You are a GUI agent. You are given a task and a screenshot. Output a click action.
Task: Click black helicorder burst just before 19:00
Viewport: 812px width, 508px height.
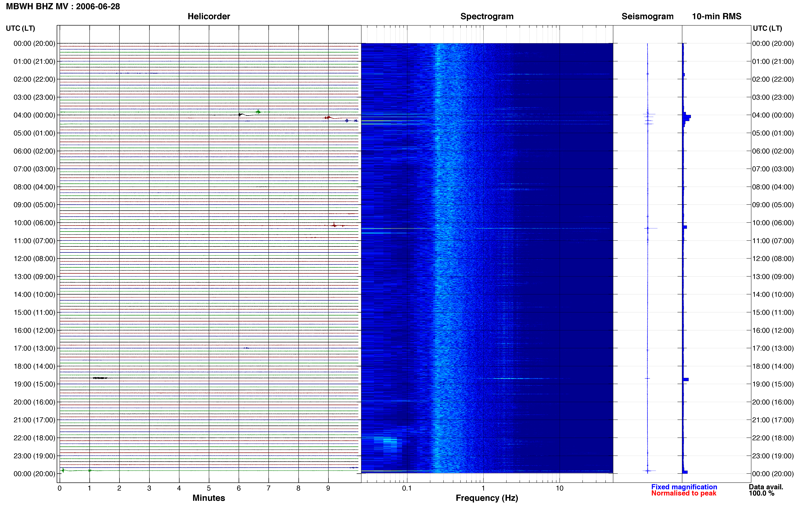click(x=100, y=378)
